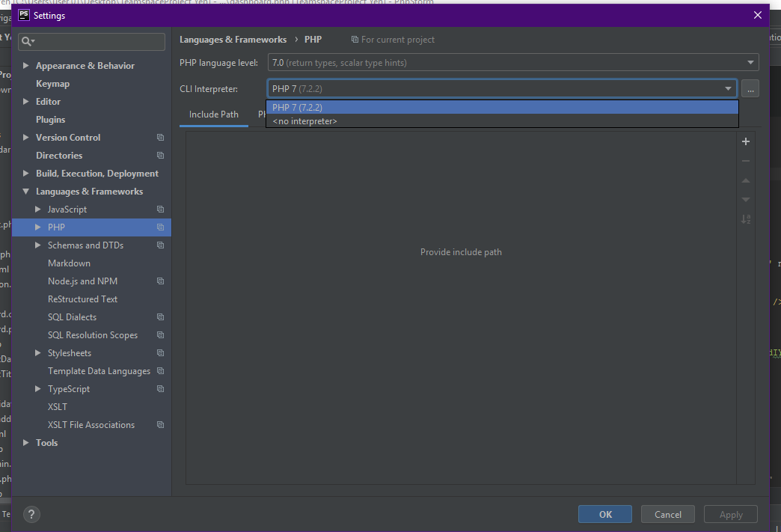The height and width of the screenshot is (532, 781).
Task: Click project-level icon beside SQL Resolution Scopes
Action: coord(160,334)
